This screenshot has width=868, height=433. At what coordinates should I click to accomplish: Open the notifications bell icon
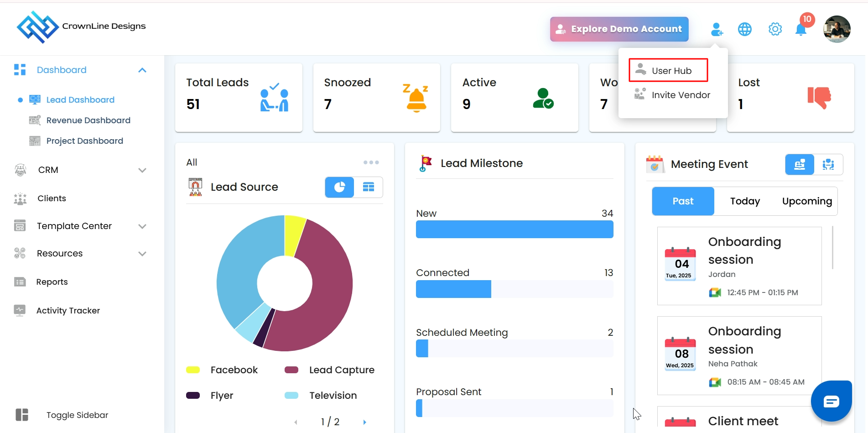coord(801,30)
